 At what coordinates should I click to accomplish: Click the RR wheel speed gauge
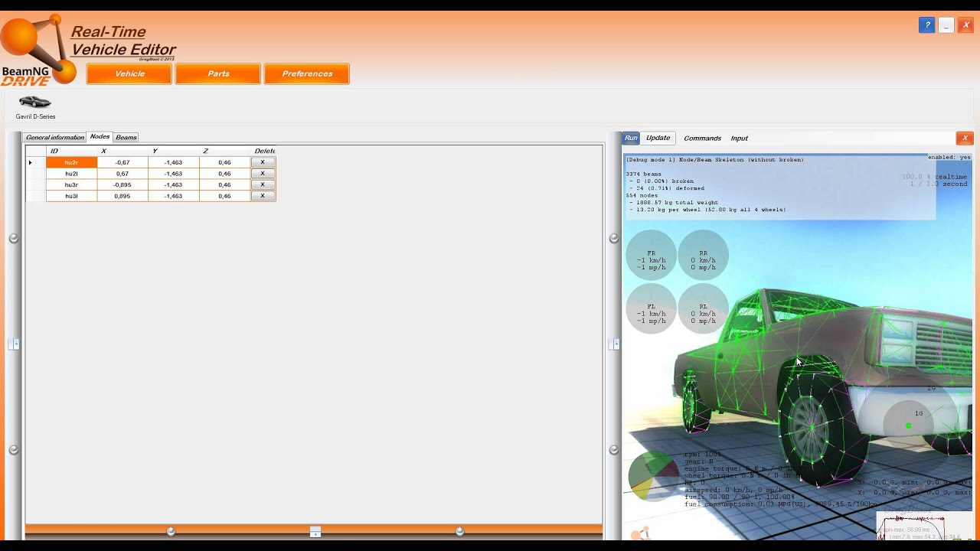[x=703, y=256]
